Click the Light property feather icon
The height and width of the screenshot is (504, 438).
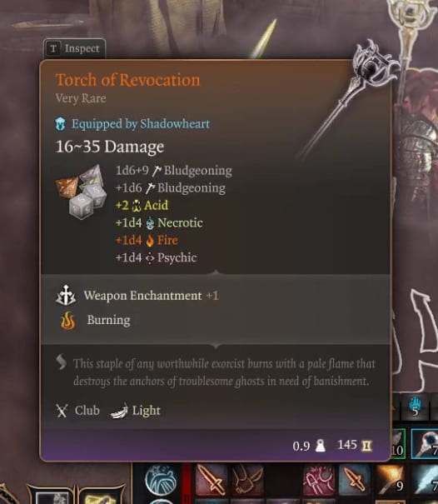119,411
